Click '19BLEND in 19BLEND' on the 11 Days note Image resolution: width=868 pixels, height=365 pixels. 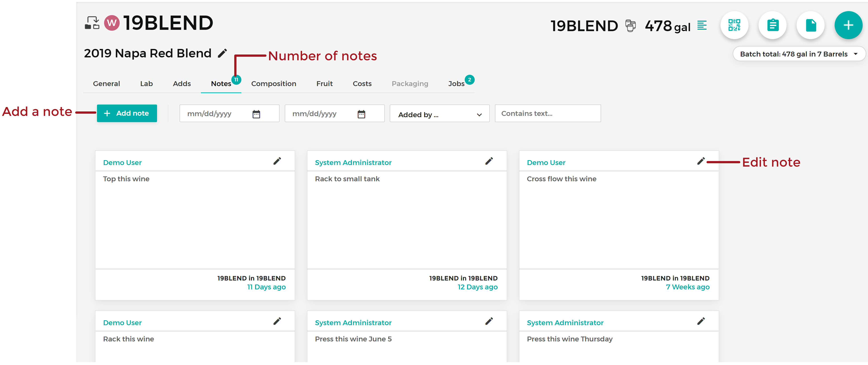point(251,278)
